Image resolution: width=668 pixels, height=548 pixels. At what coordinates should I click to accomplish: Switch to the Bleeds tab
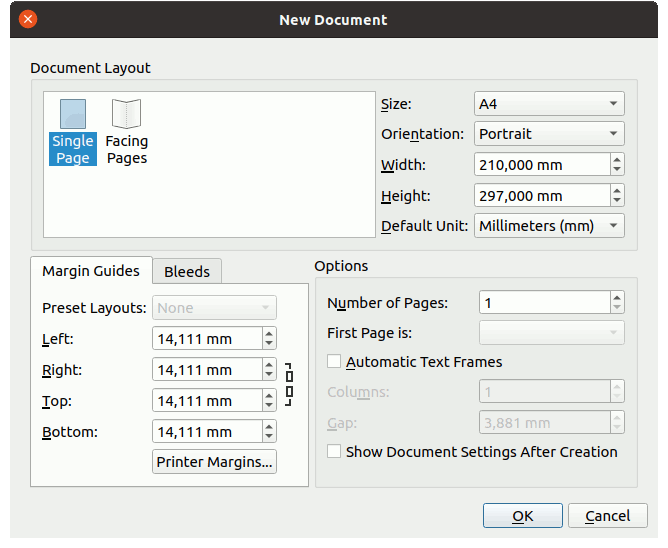point(187,271)
